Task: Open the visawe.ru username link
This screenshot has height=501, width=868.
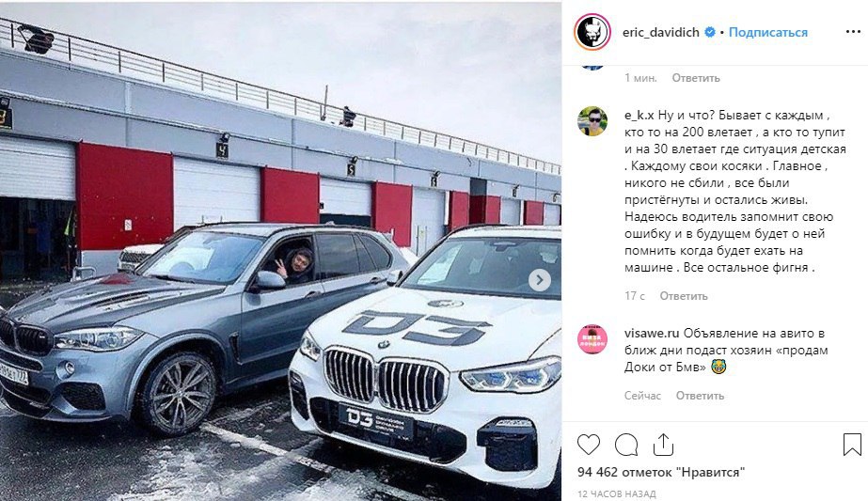Action: (652, 334)
